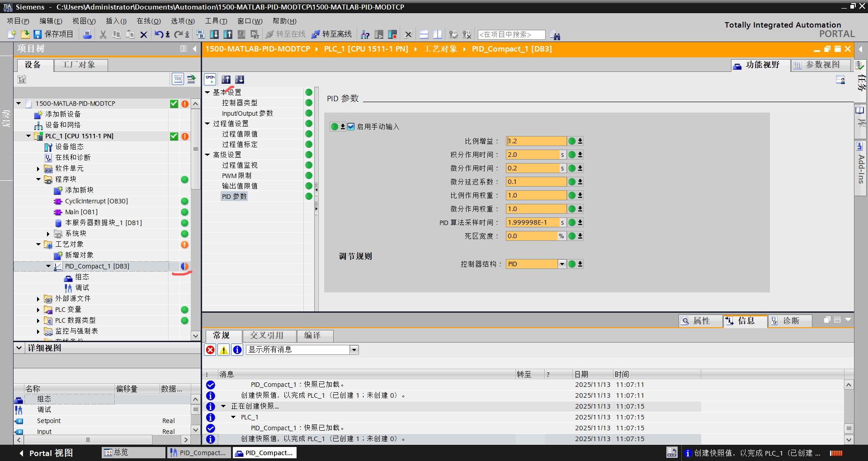
Task: Click the print icon in the toolbar
Action: coord(88,34)
